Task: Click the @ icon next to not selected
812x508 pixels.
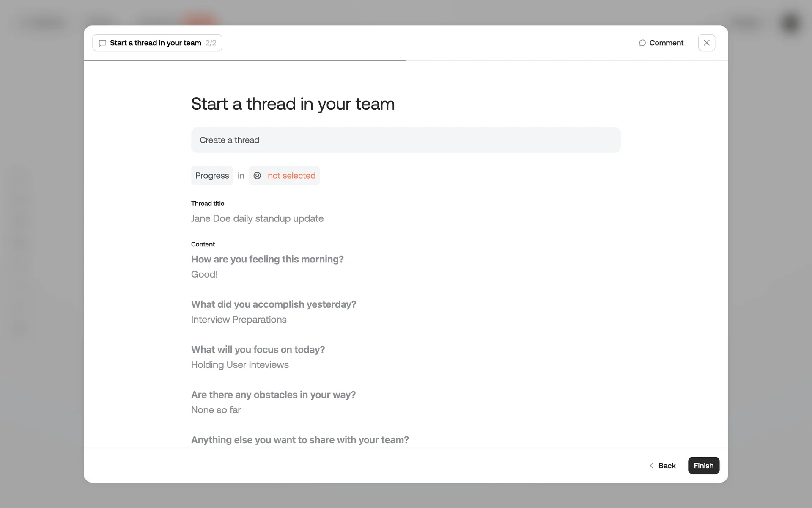Action: tap(257, 176)
